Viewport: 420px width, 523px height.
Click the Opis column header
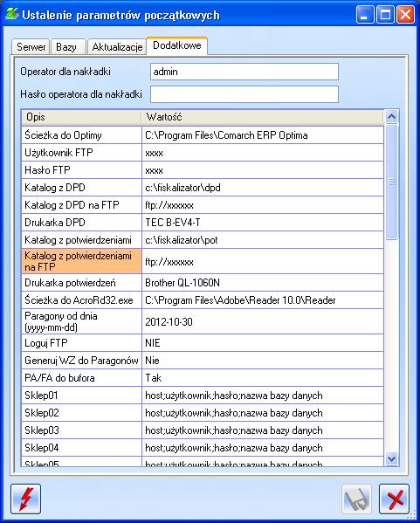click(81, 117)
